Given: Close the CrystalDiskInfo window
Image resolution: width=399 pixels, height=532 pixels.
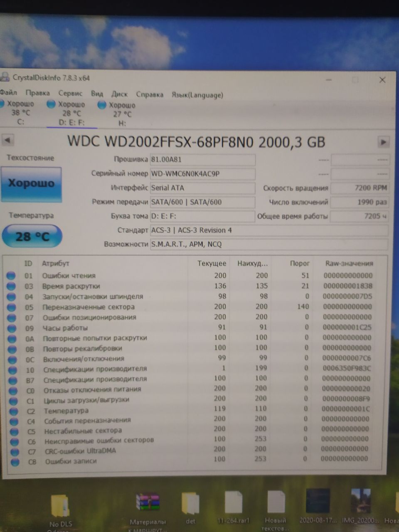Looking at the screenshot, I should click(x=382, y=80).
